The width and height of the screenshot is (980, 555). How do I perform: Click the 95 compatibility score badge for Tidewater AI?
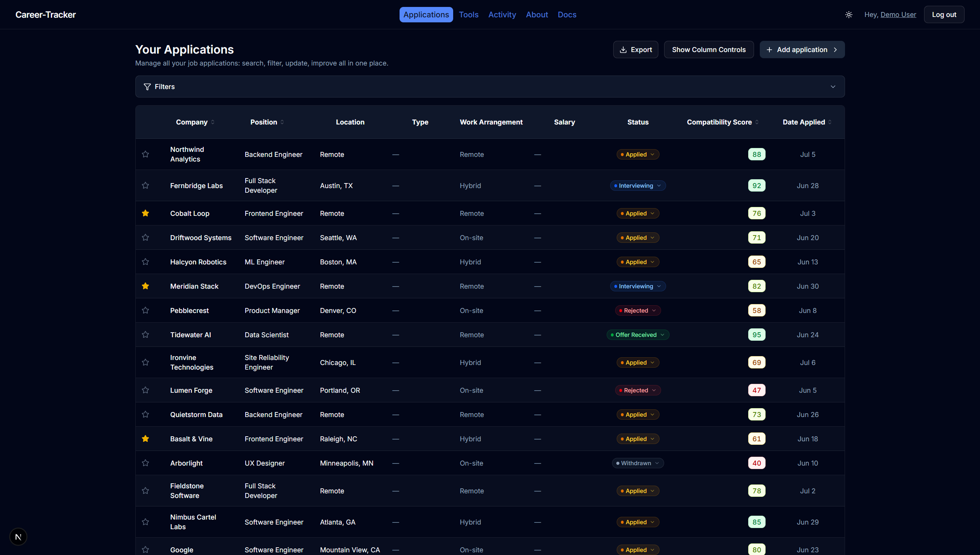click(756, 335)
